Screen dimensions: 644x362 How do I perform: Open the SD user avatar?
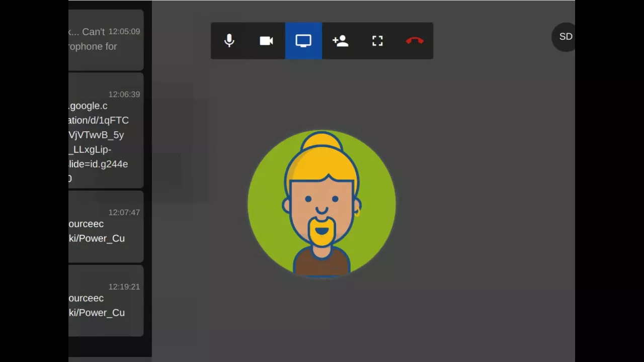click(x=563, y=37)
